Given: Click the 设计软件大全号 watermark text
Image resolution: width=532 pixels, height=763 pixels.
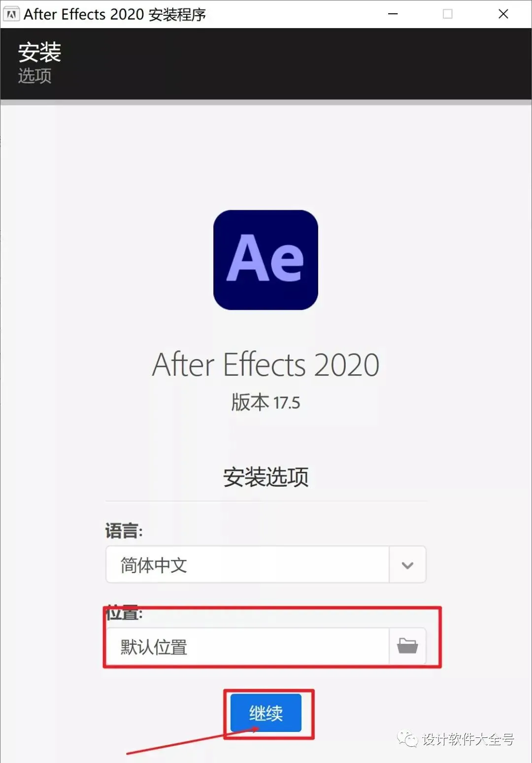Looking at the screenshot, I should click(x=468, y=739).
